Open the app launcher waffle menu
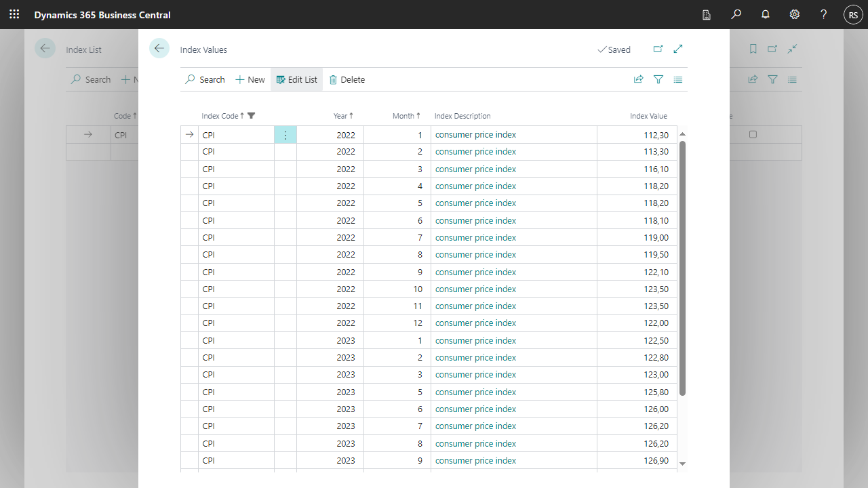 click(14, 14)
